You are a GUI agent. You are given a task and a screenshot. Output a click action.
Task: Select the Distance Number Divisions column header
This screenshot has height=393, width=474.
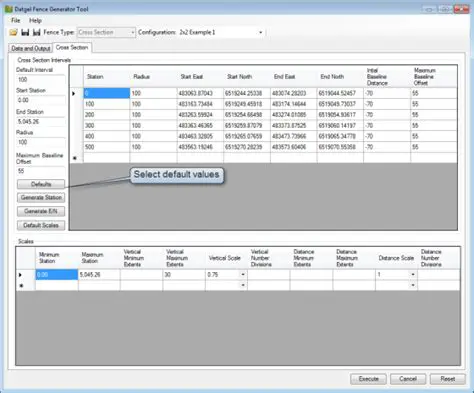point(439,258)
